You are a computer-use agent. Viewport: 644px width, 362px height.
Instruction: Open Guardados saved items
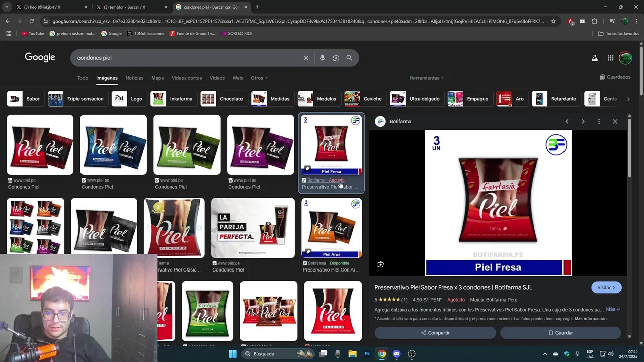(x=615, y=77)
